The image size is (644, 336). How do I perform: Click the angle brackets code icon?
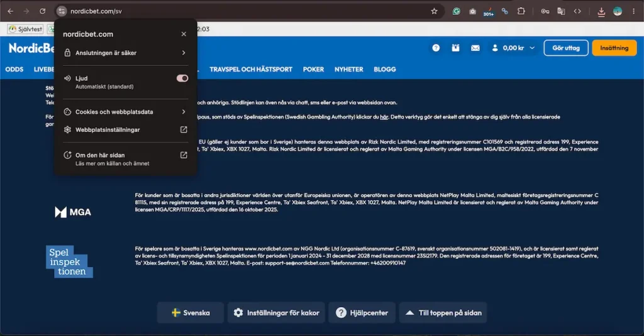pyautogui.click(x=577, y=11)
